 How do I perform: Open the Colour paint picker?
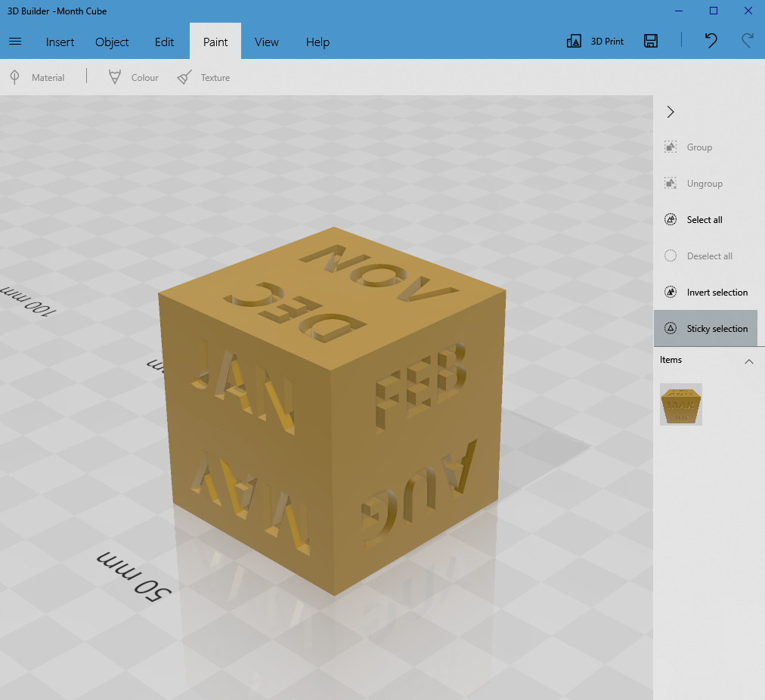pos(132,77)
